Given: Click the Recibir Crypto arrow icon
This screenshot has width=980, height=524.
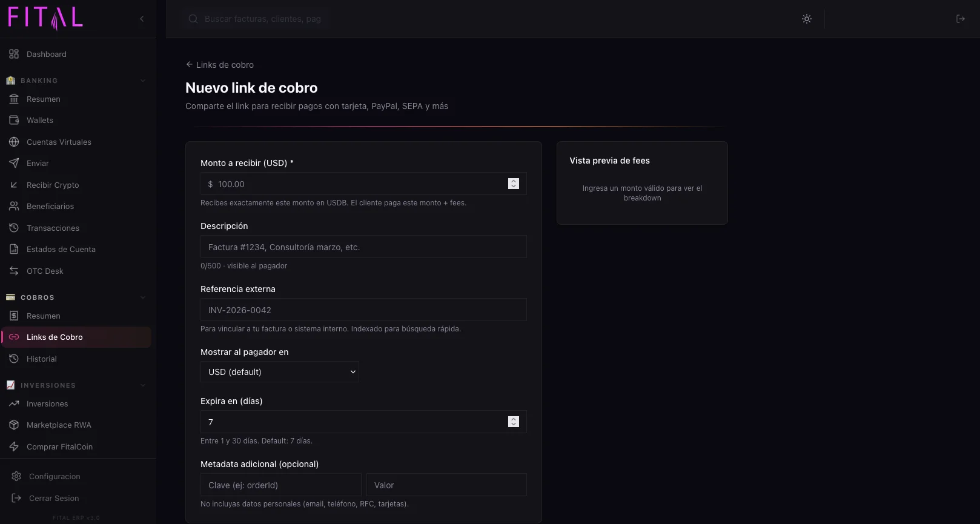Looking at the screenshot, I should point(14,185).
